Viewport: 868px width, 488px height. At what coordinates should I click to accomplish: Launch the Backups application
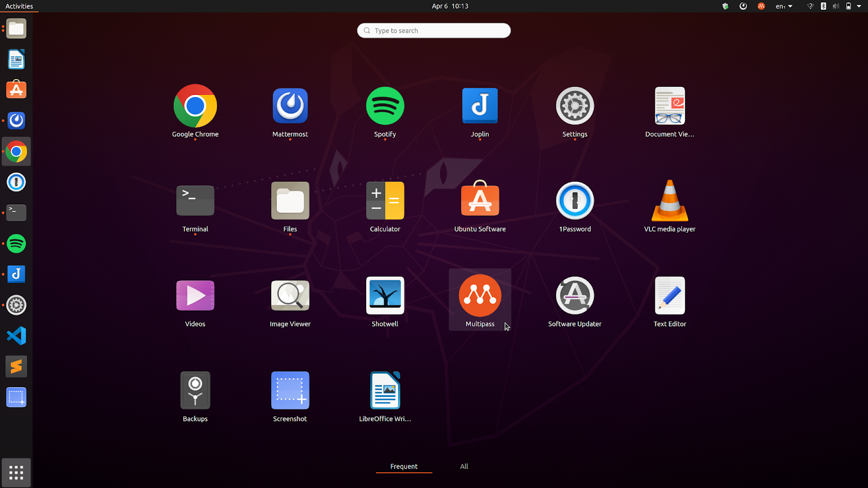point(195,391)
